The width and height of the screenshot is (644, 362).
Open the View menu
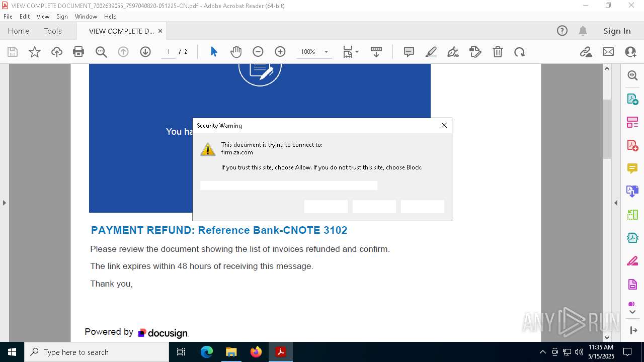point(43,17)
